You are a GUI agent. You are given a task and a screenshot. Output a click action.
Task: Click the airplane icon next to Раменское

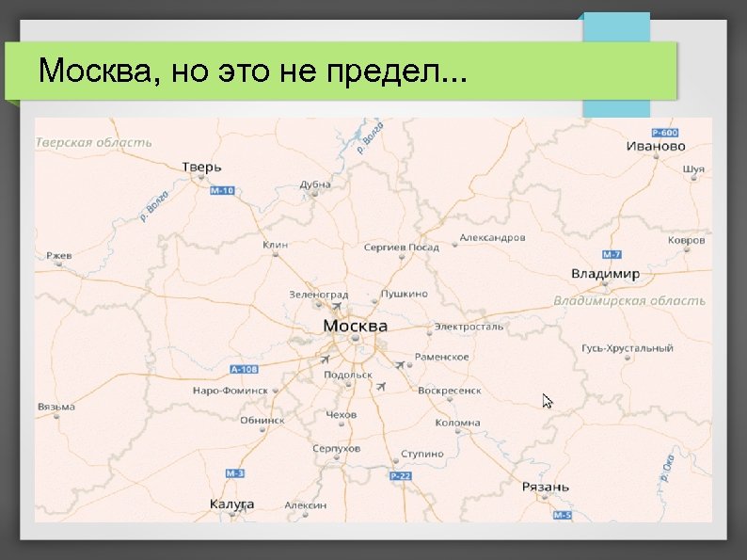tap(399, 365)
